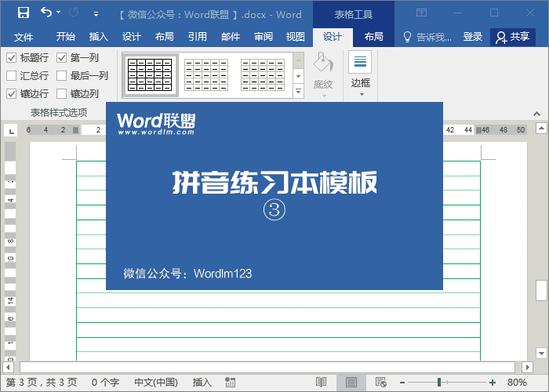Open the Undo history dropdown arrow

pos(59,13)
